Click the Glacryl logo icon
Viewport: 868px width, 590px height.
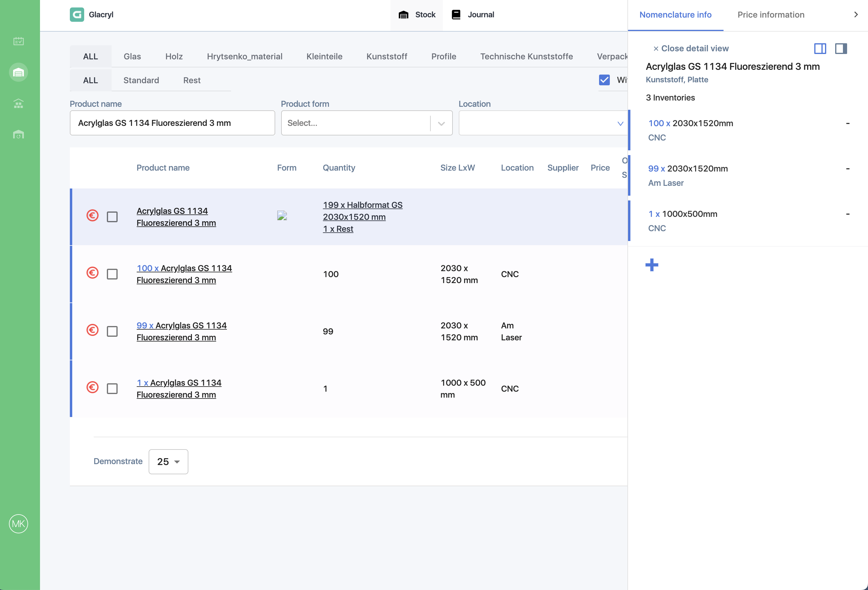(x=77, y=15)
